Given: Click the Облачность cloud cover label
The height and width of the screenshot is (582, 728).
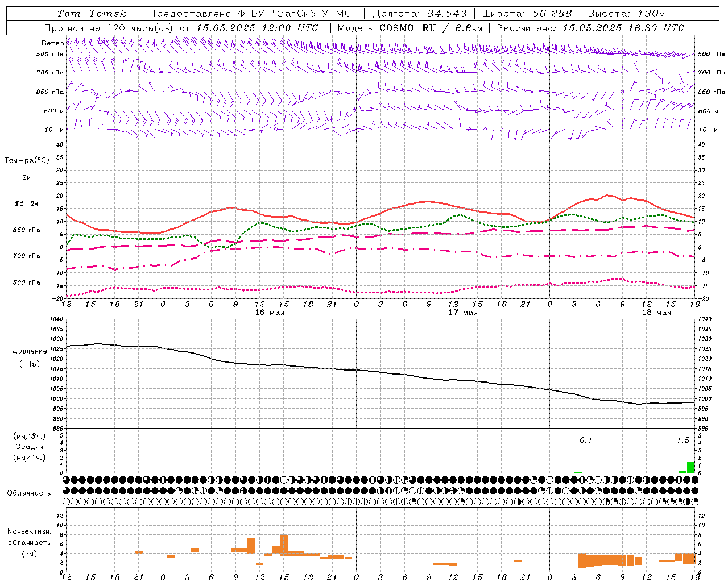Looking at the screenshot, I should (29, 493).
